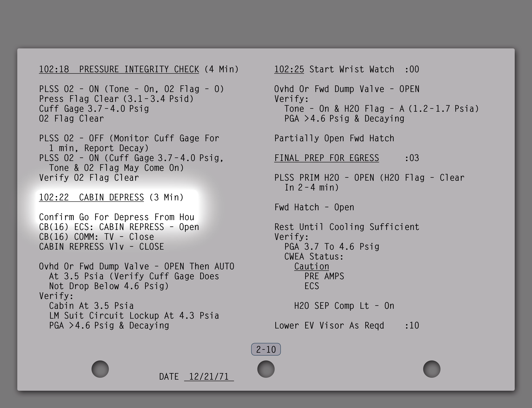
Task: Click the Fwd Hatch - Open step
Action: click(x=314, y=207)
